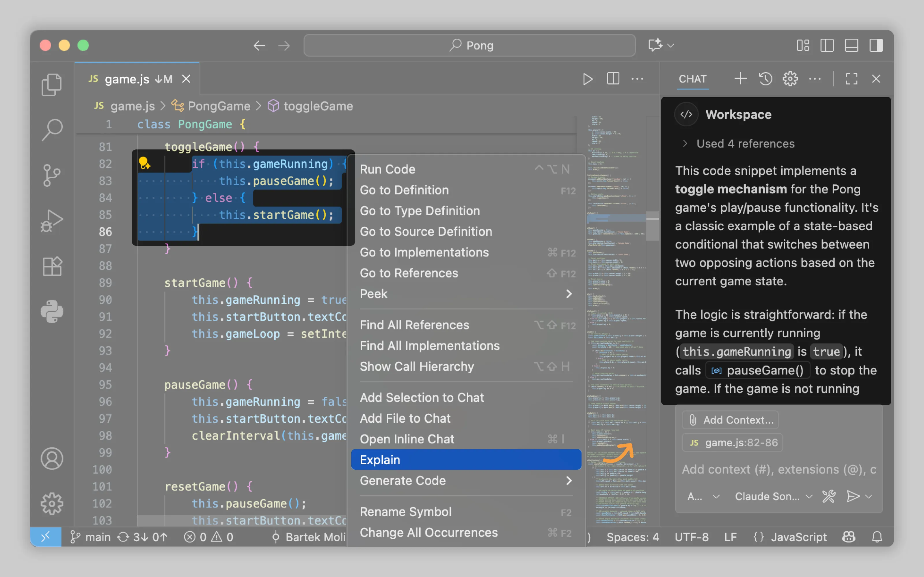The width and height of the screenshot is (924, 577).
Task: Click the editor vertical scrollbar thumb
Action: (652, 226)
